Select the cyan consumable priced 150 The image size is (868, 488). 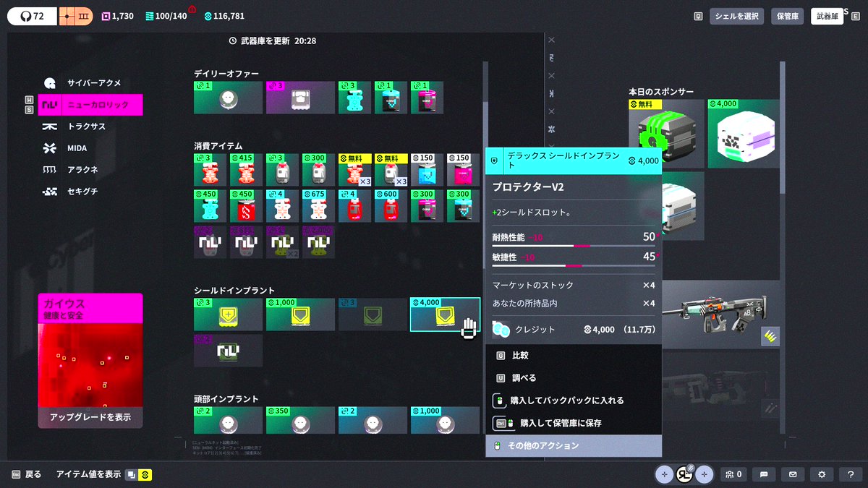tap(427, 170)
